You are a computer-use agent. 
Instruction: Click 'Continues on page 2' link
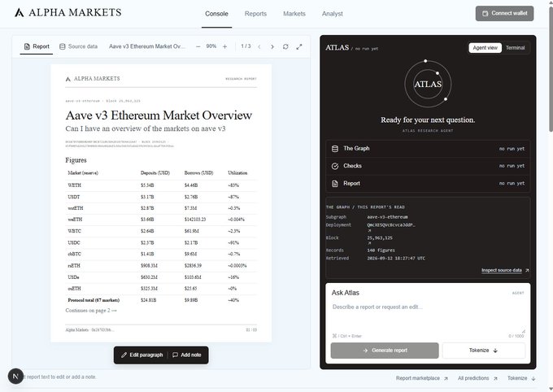[x=91, y=311]
